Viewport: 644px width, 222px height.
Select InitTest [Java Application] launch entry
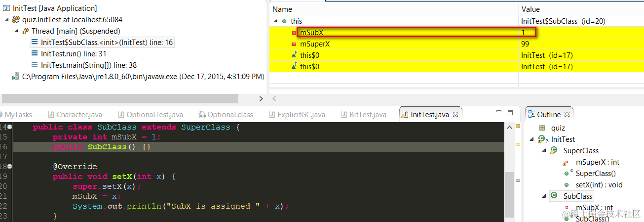(x=54, y=8)
